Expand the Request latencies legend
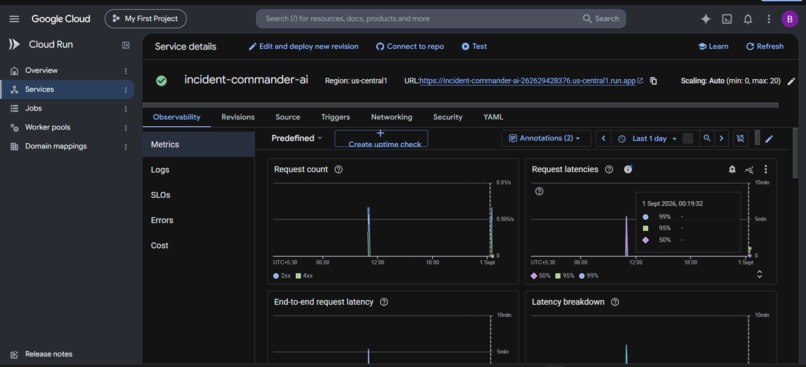806x367 pixels. point(759,274)
